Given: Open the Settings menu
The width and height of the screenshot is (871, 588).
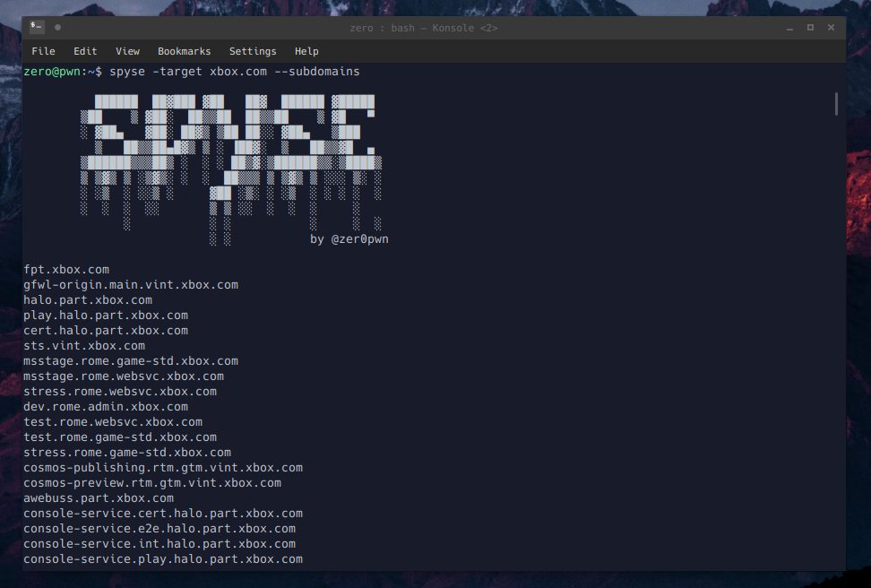Looking at the screenshot, I should point(253,51).
